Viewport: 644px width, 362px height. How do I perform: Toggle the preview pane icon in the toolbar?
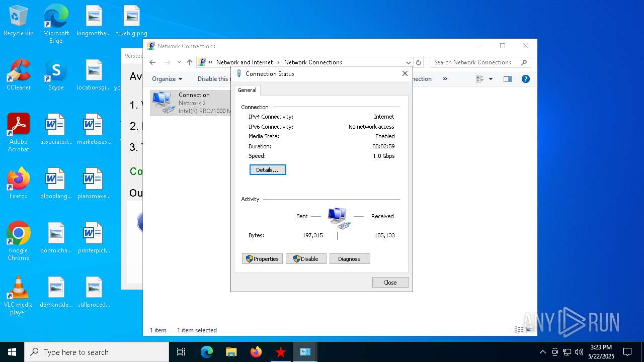click(x=508, y=79)
